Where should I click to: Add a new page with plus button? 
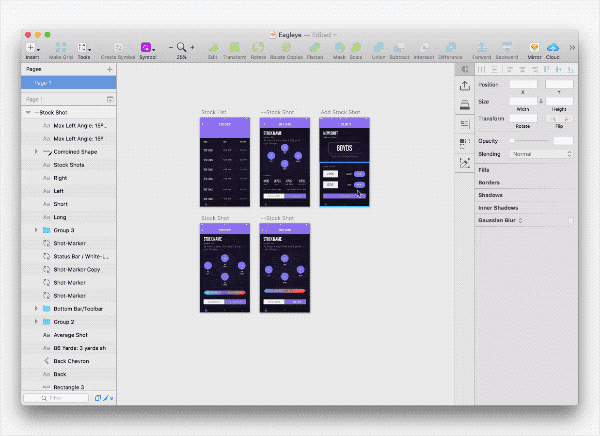(x=110, y=69)
